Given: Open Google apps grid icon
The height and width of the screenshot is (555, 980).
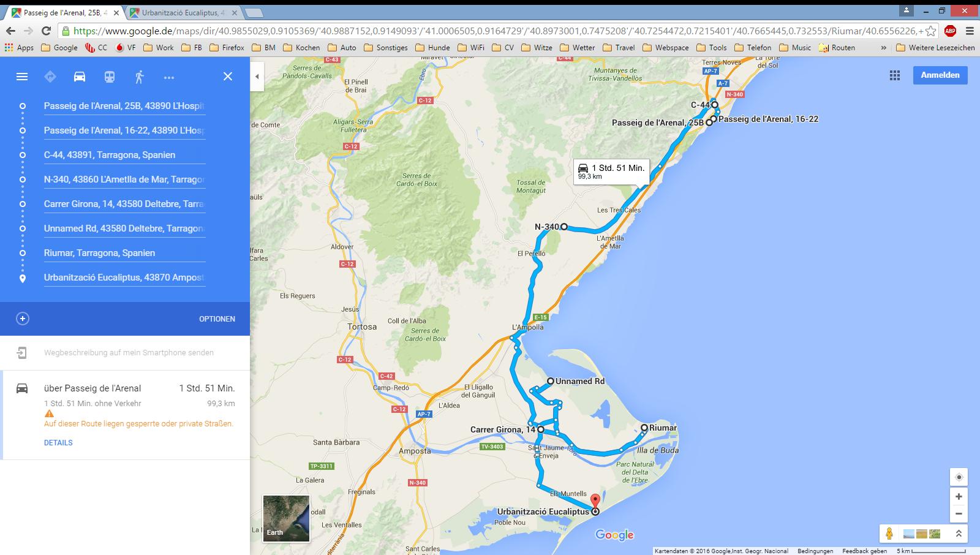Looking at the screenshot, I should point(895,75).
